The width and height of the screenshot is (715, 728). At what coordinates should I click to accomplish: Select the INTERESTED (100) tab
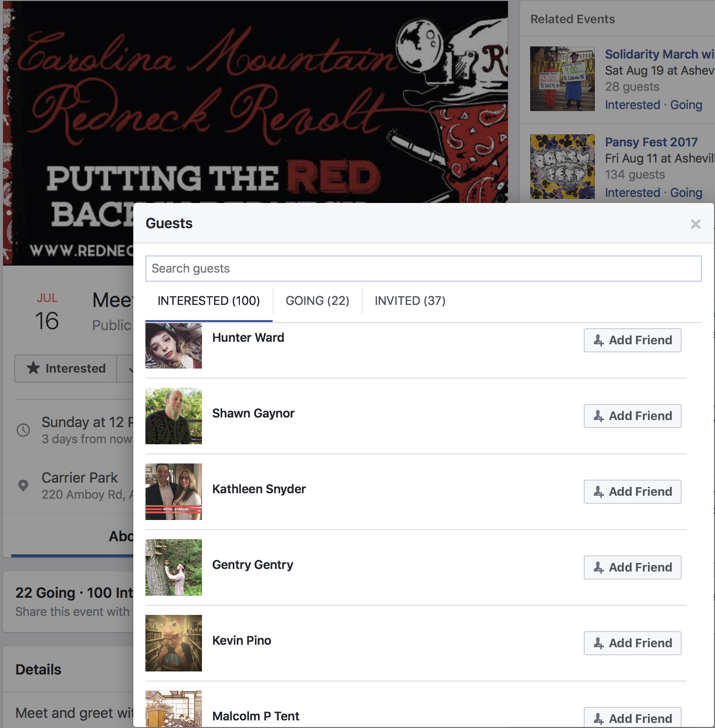pos(209,301)
